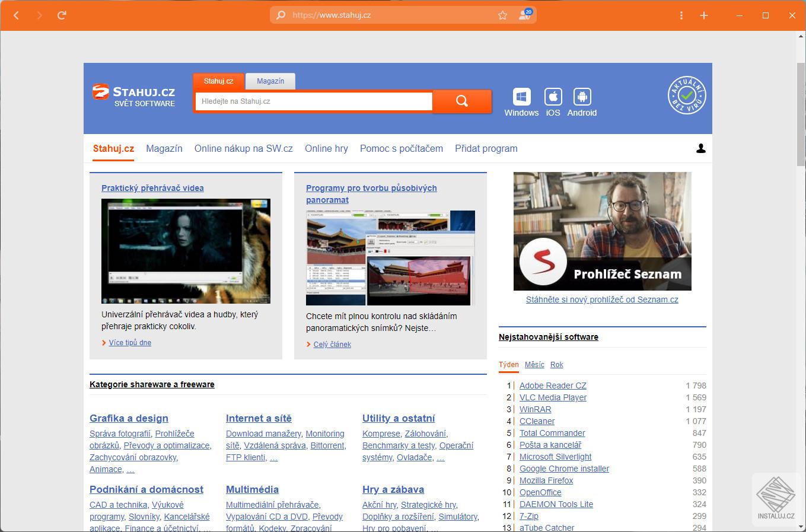The height and width of the screenshot is (532, 806).
Task: Click the video player screenshot thumbnail
Action: point(186,251)
